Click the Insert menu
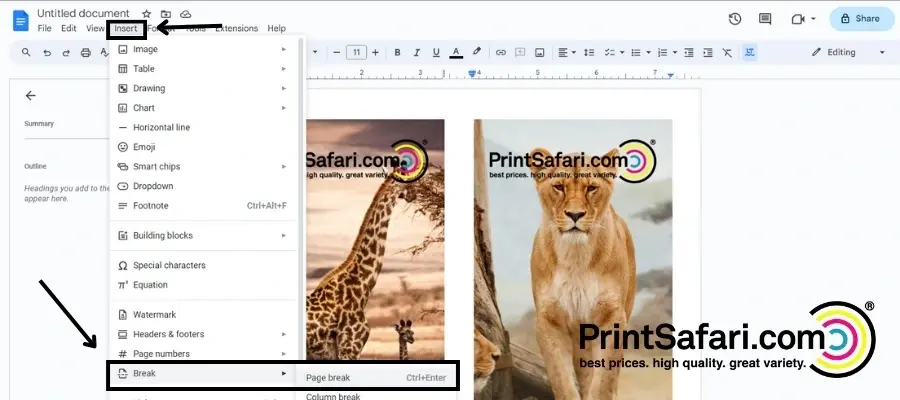The width and height of the screenshot is (900, 400). [126, 28]
